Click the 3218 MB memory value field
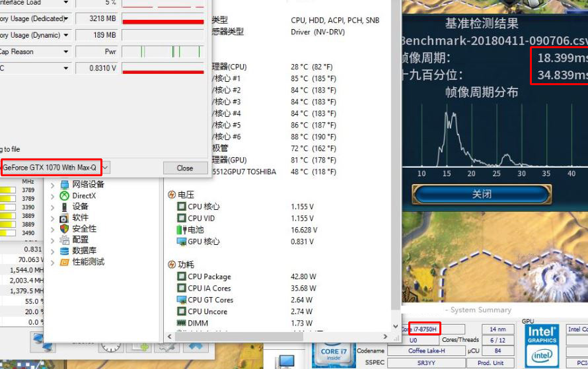The width and height of the screenshot is (588, 369). pyautogui.click(x=96, y=18)
